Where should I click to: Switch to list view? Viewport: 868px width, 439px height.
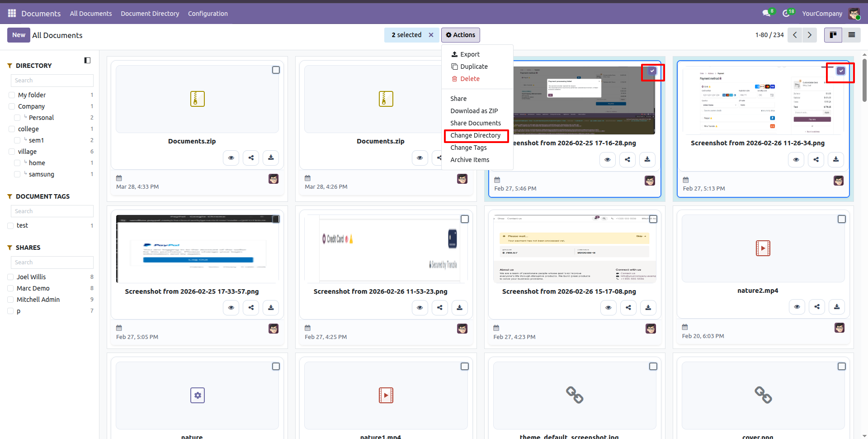click(x=851, y=35)
